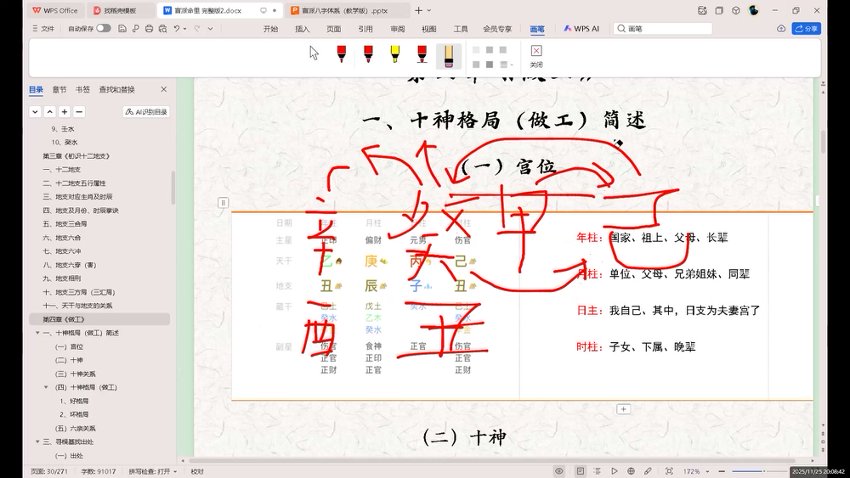Select the eraser tool

click(448, 55)
